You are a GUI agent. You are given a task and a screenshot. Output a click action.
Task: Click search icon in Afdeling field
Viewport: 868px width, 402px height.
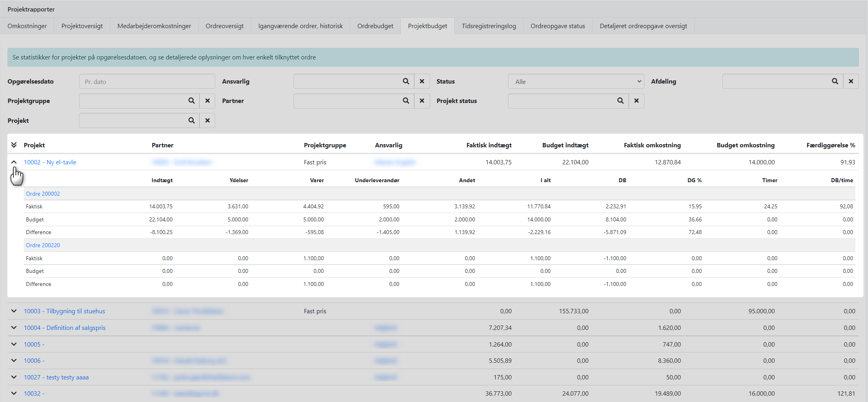[835, 81]
